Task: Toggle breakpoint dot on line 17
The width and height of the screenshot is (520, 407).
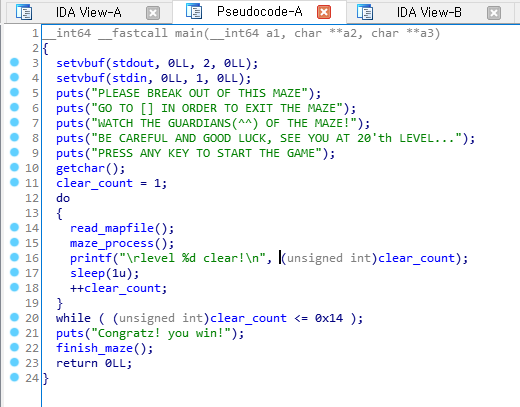Action: pyautogui.click(x=14, y=272)
